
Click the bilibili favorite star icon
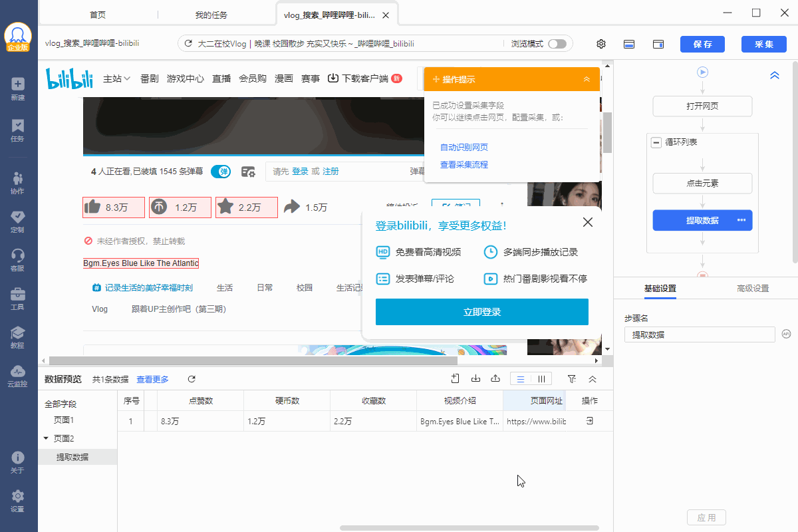[x=225, y=207]
